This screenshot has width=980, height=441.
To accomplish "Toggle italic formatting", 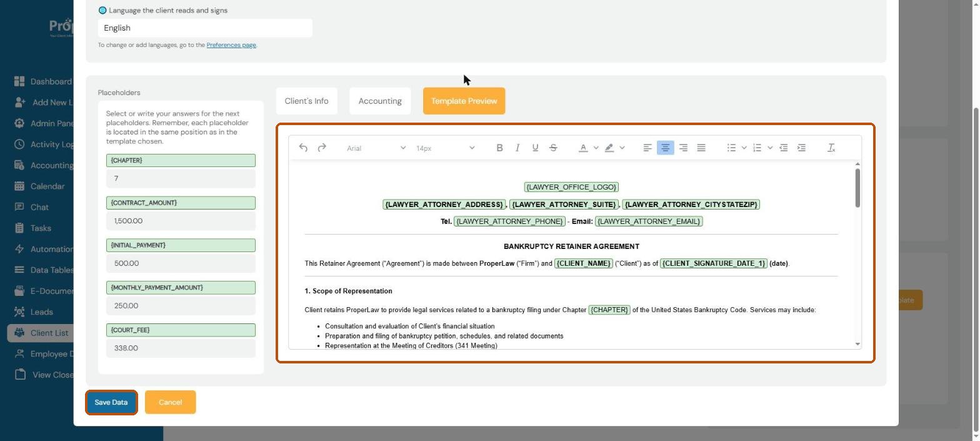I will pos(517,148).
